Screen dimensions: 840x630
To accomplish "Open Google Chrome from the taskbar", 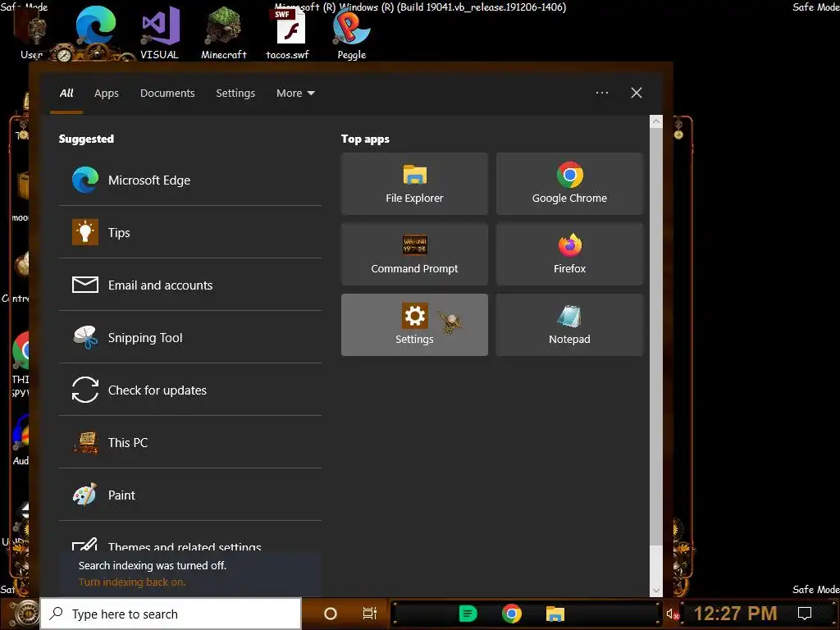I will 512,614.
